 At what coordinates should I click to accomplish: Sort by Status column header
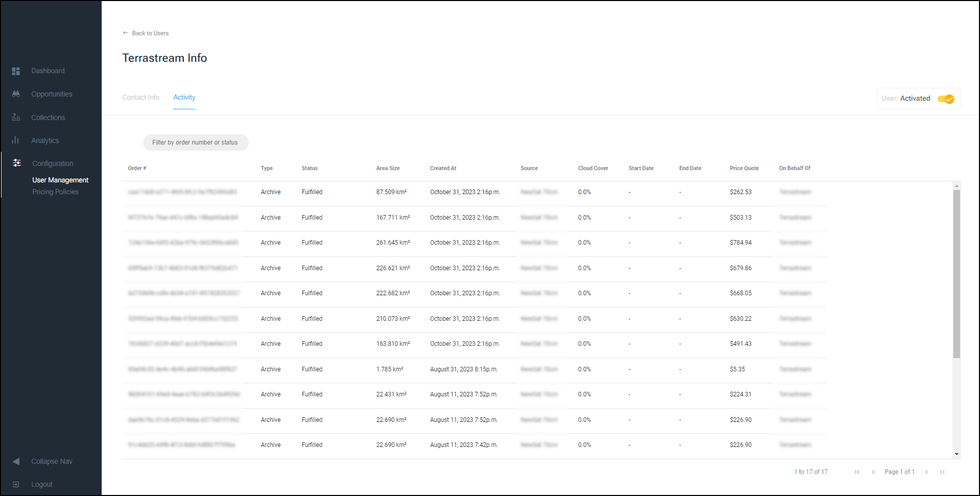coord(310,168)
